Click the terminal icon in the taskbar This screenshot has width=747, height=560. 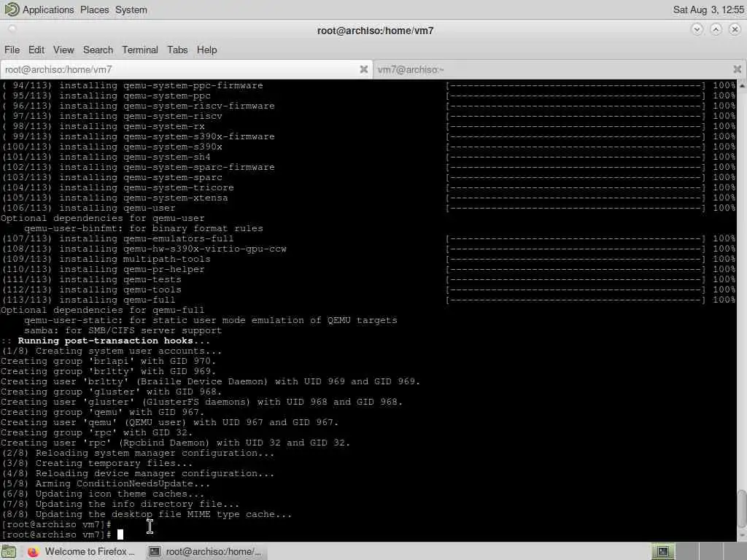[x=155, y=551]
